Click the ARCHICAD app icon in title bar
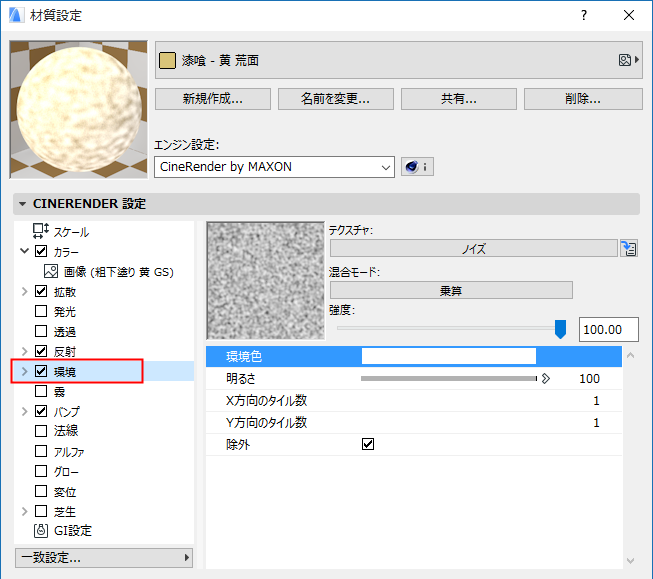Image resolution: width=653 pixels, height=579 pixels. coord(16,15)
